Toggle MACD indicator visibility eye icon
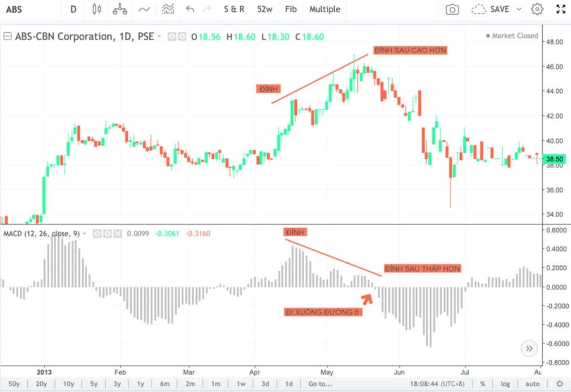The height and width of the screenshot is (392, 571). tap(97, 233)
